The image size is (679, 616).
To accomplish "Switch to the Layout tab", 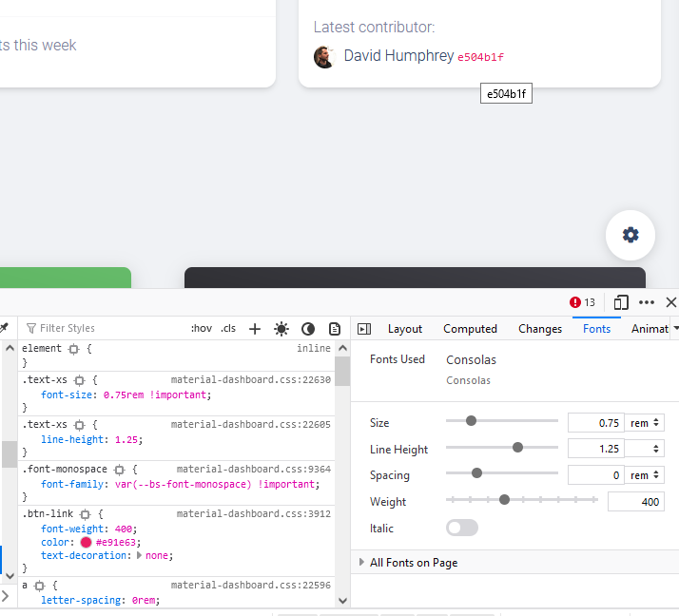I will [x=404, y=329].
